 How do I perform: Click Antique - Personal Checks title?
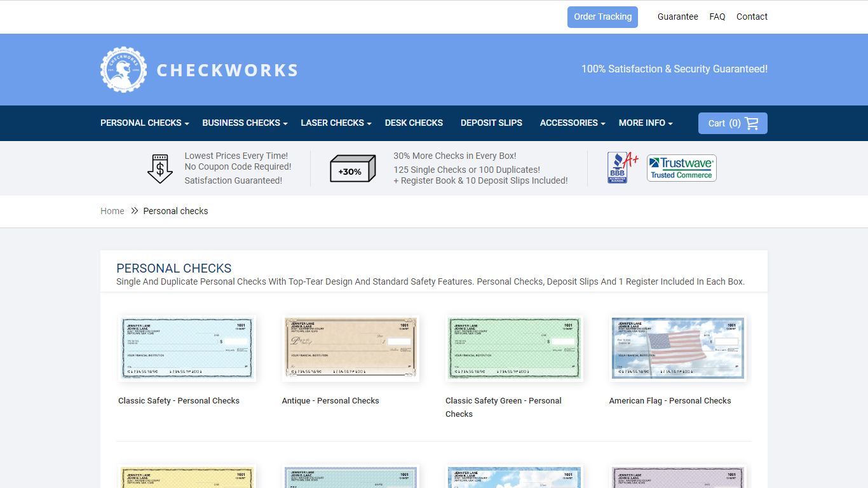tap(330, 401)
